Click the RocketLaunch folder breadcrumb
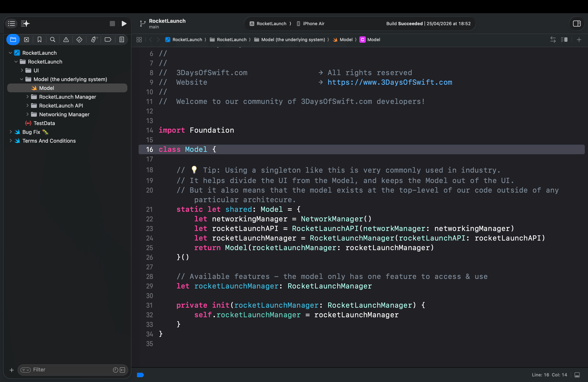Image resolution: width=588 pixels, height=382 pixels. 228,40
